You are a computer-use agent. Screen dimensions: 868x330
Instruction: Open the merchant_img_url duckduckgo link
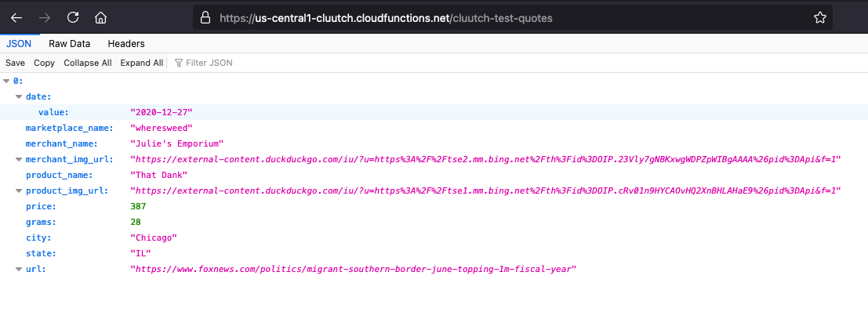tap(485, 159)
